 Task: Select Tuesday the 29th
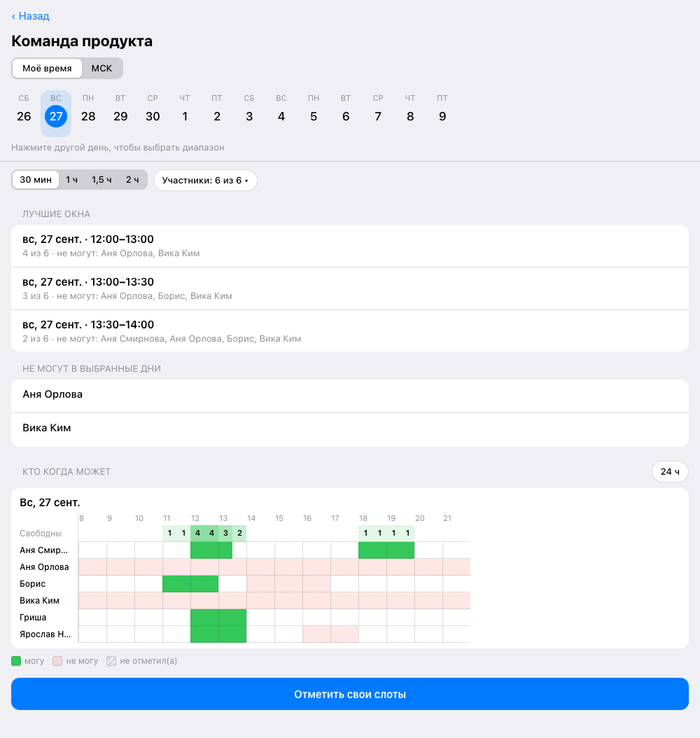click(120, 113)
